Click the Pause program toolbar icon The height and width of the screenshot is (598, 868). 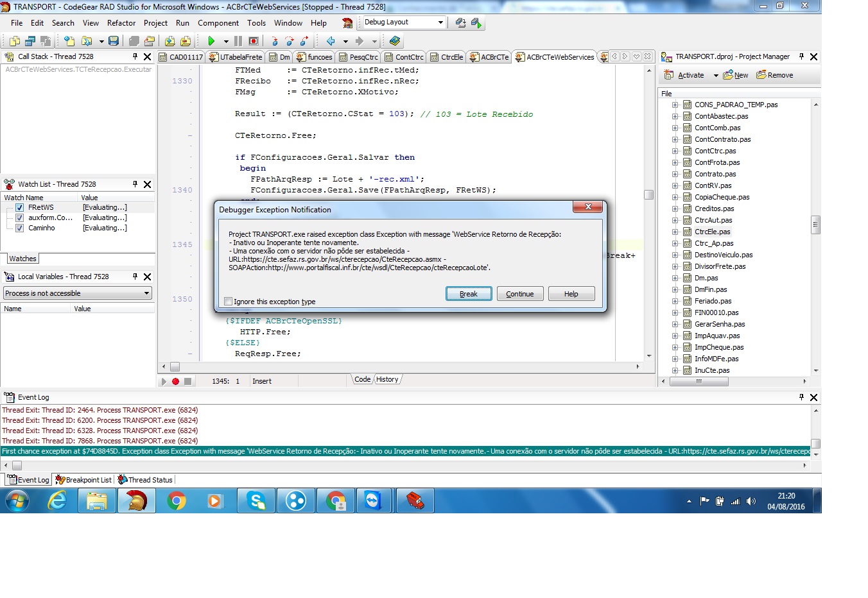238,41
